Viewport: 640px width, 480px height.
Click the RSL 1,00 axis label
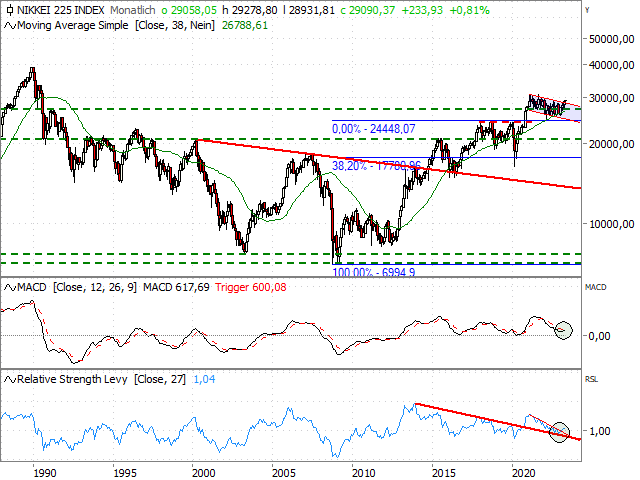[599, 431]
